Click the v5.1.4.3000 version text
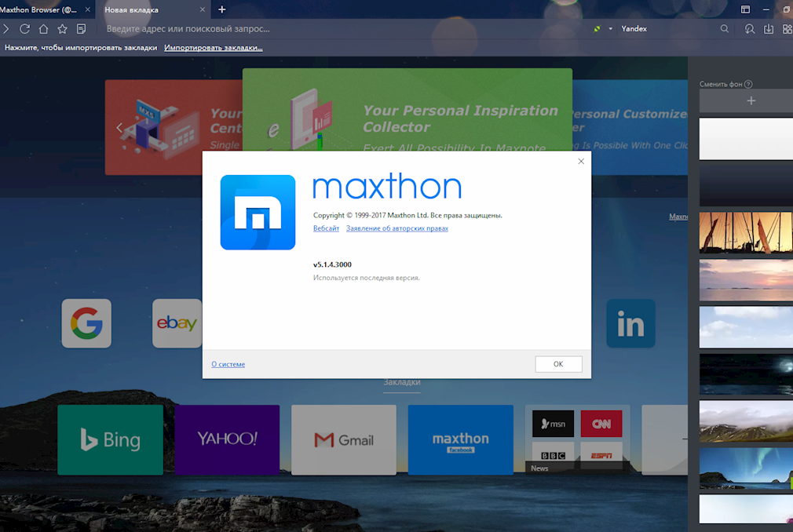Screen dimensions: 793x532 pos(332,264)
